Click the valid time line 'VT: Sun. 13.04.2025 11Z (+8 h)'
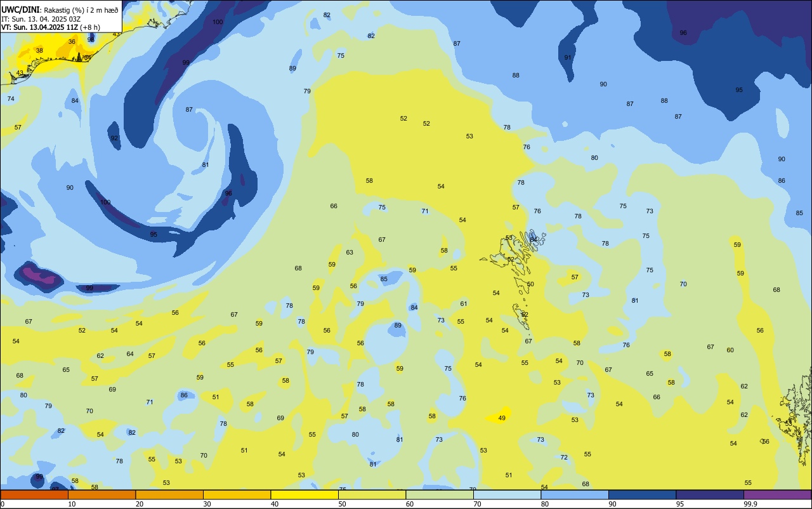Viewport: 812px width, 509px height. [50, 27]
